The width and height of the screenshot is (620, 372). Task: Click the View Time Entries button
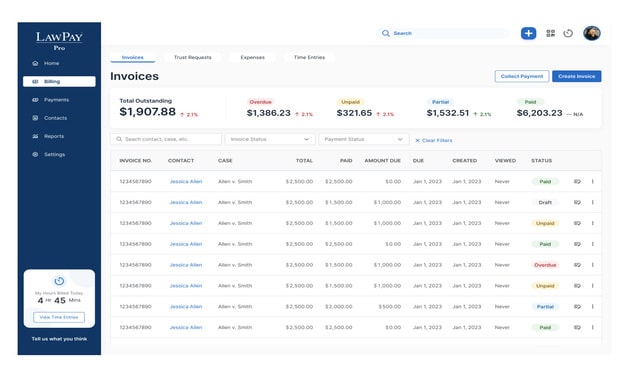coord(59,317)
